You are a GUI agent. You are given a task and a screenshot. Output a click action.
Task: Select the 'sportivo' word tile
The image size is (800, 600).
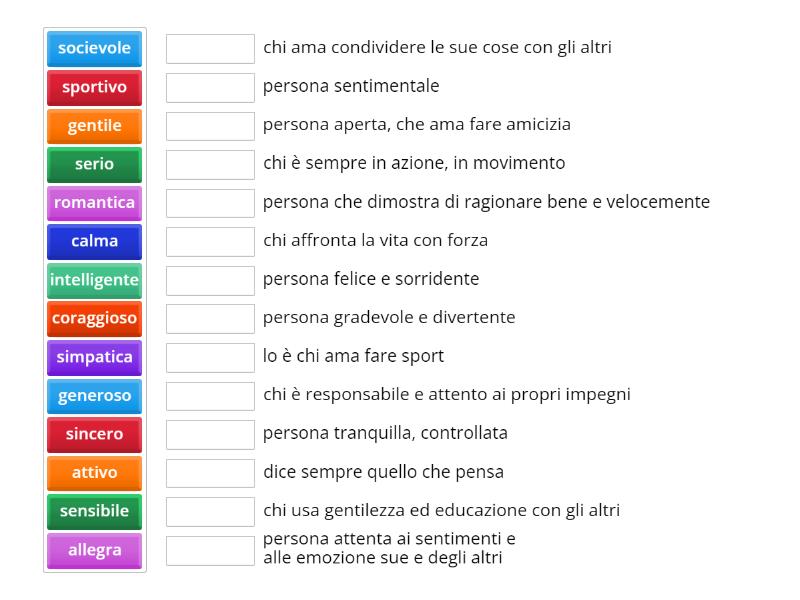coord(94,87)
